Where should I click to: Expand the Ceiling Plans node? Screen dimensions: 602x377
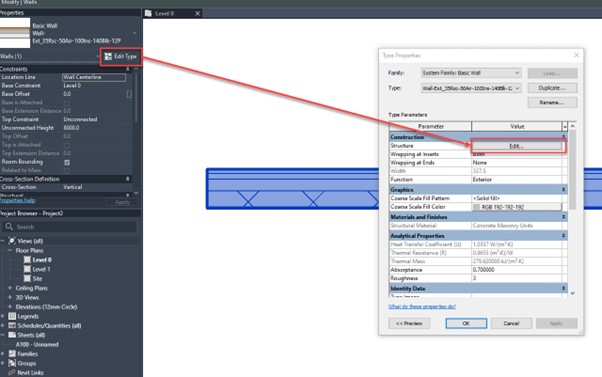(10, 288)
